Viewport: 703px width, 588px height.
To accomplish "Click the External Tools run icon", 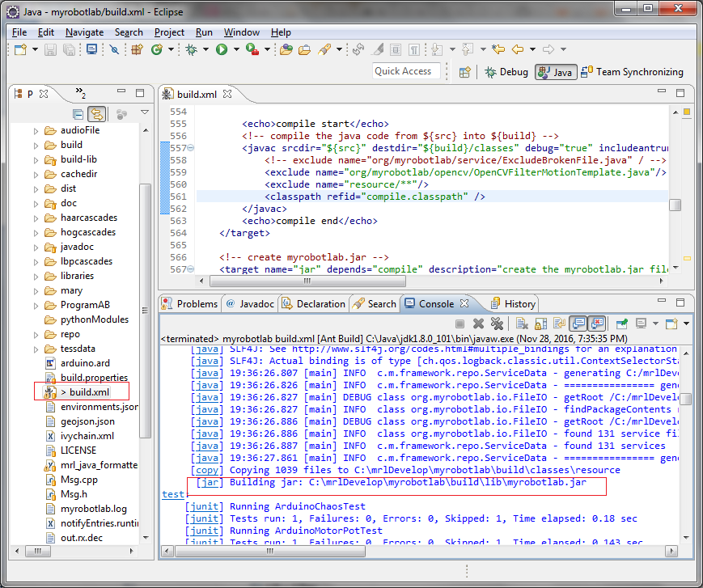I will coord(252,49).
